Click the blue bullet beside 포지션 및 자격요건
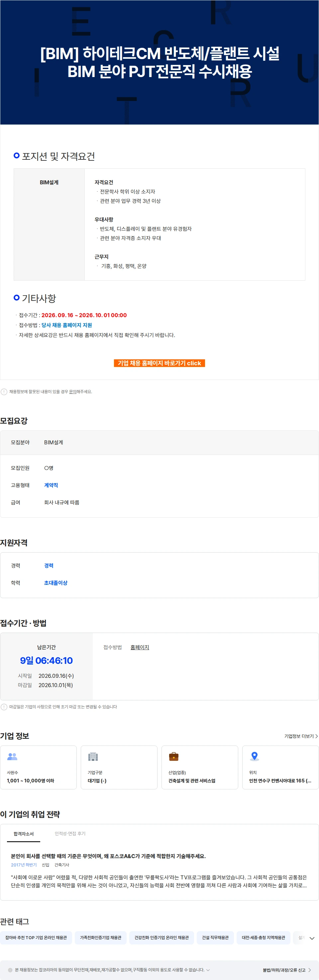319x980 pixels. pyautogui.click(x=16, y=155)
